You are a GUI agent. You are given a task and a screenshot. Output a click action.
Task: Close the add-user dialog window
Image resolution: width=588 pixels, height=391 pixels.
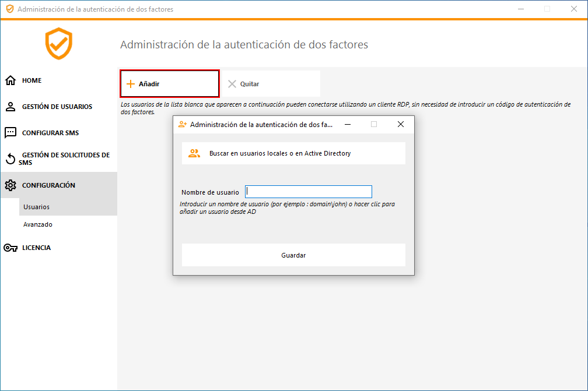[401, 124]
